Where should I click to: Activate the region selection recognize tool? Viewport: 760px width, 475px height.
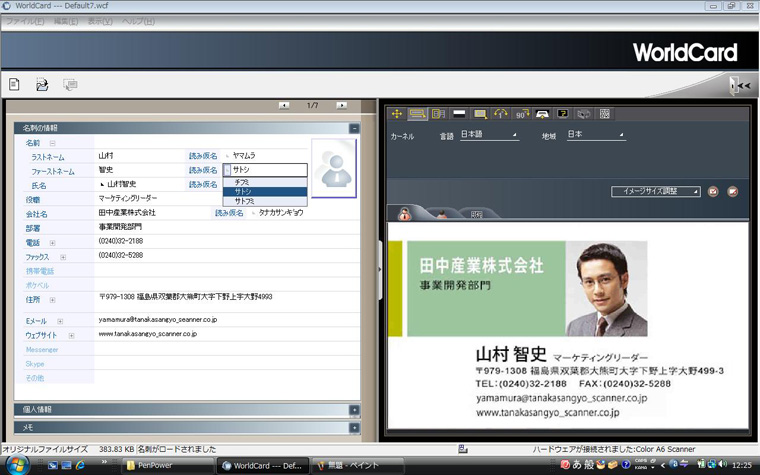pyautogui.click(x=417, y=114)
